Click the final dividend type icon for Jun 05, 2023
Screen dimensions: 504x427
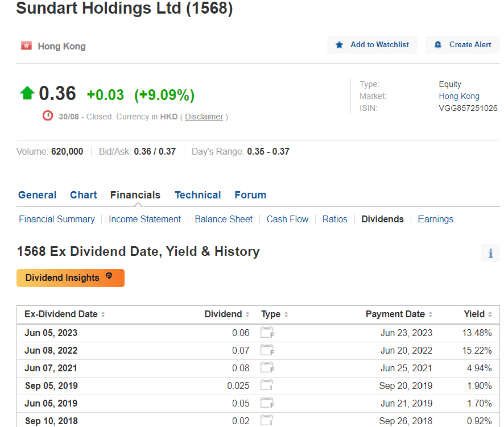click(267, 332)
